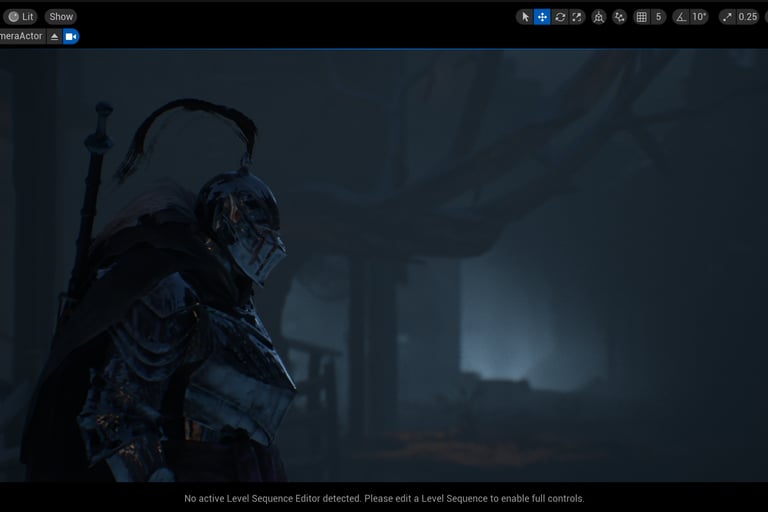The height and width of the screenshot is (512, 768).
Task: Toggle scale snapping icon
Action: [727, 17]
